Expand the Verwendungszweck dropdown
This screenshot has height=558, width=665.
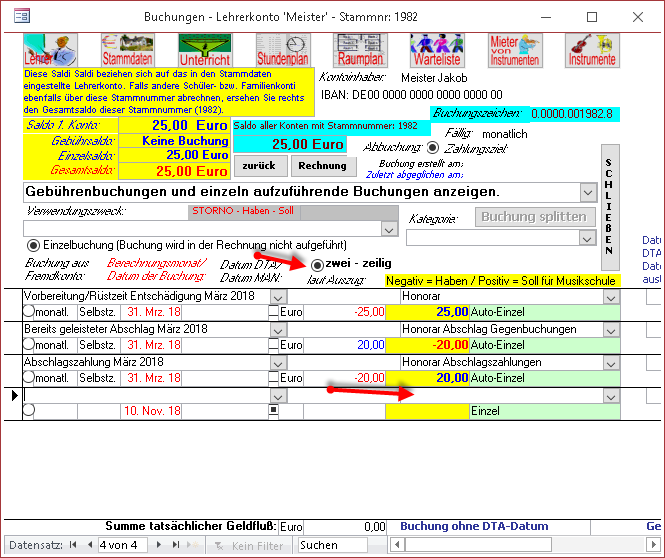[389, 229]
